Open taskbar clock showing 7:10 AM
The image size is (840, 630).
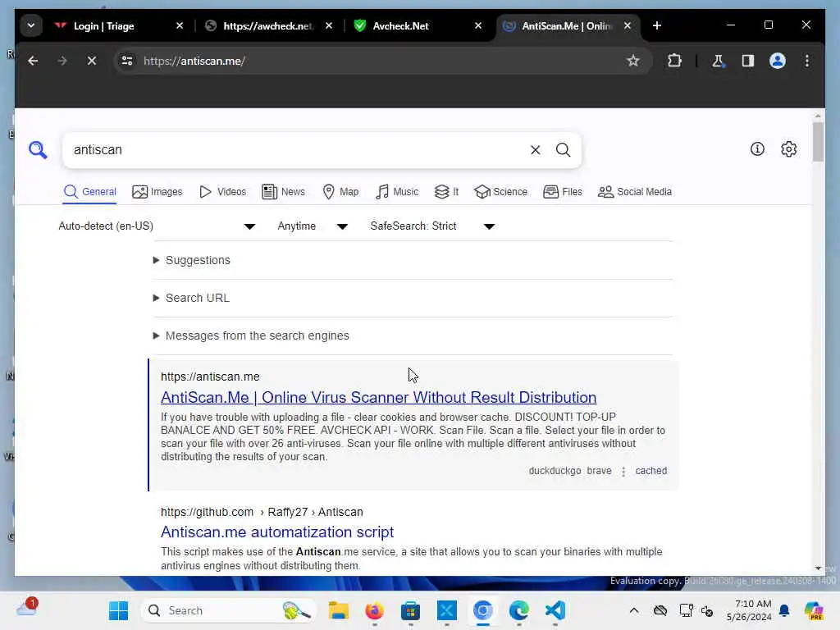point(749,610)
